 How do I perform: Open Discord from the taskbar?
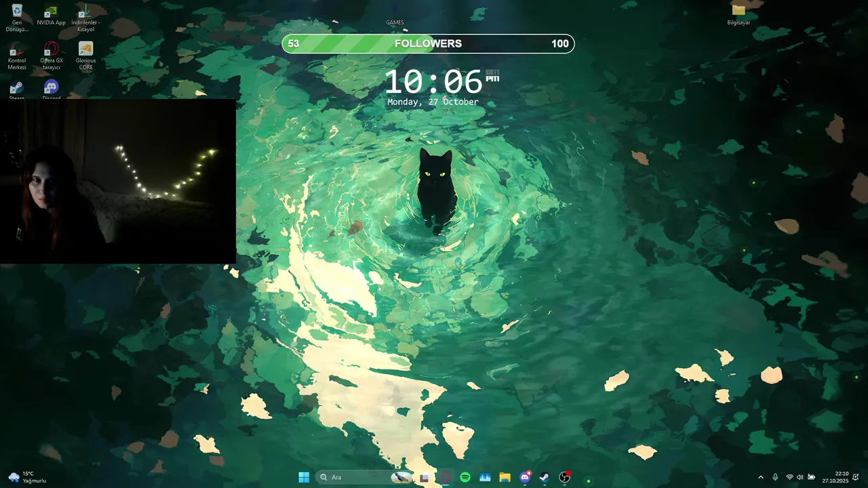click(x=525, y=477)
